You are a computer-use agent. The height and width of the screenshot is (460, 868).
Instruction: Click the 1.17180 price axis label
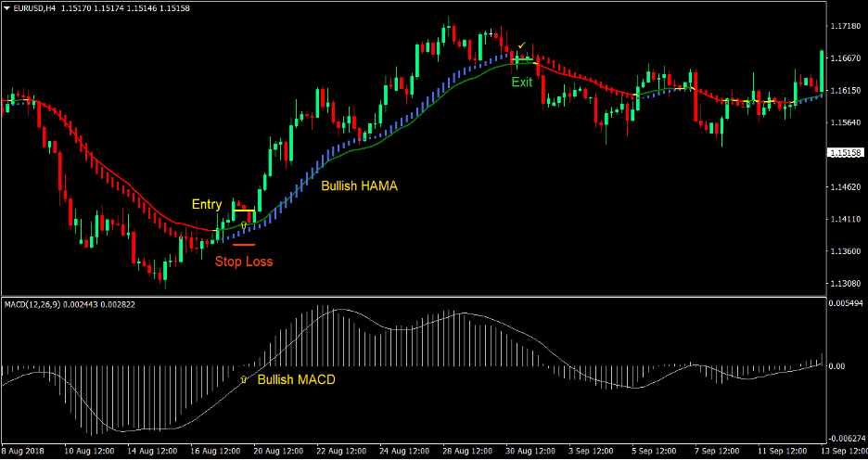point(844,26)
